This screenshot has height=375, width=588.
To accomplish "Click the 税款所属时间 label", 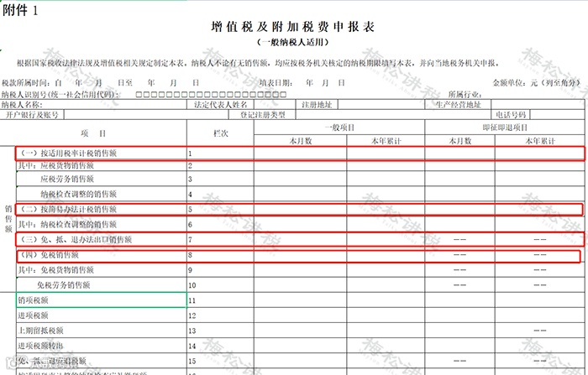I will pos(28,83).
